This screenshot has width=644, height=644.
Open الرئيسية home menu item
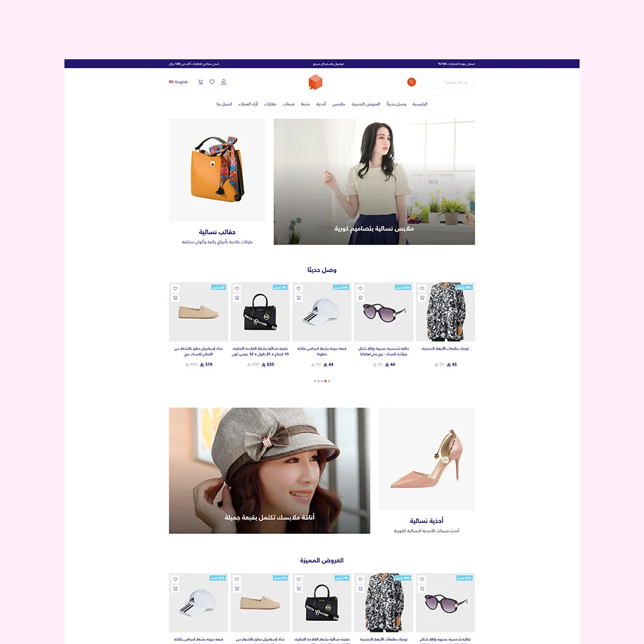pyautogui.click(x=420, y=104)
